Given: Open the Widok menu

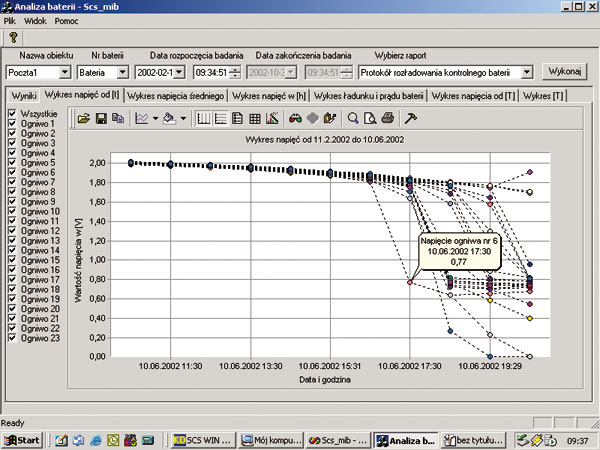Looking at the screenshot, I should (35, 21).
